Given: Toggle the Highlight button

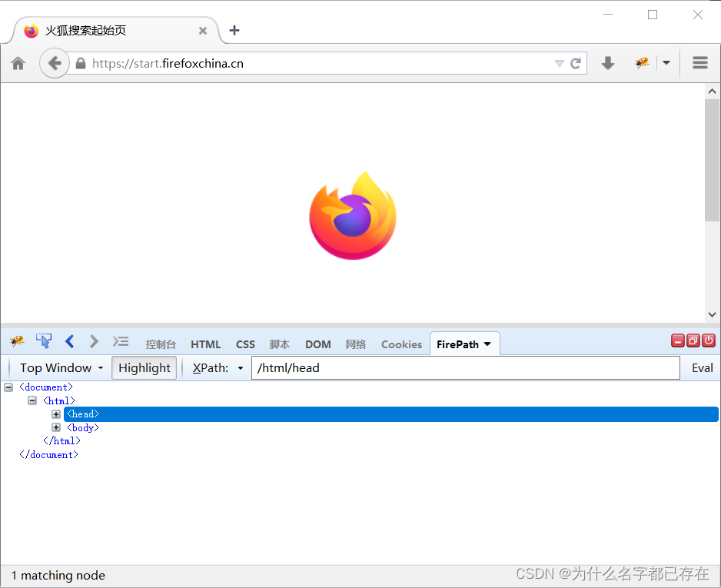Looking at the screenshot, I should coord(145,367).
